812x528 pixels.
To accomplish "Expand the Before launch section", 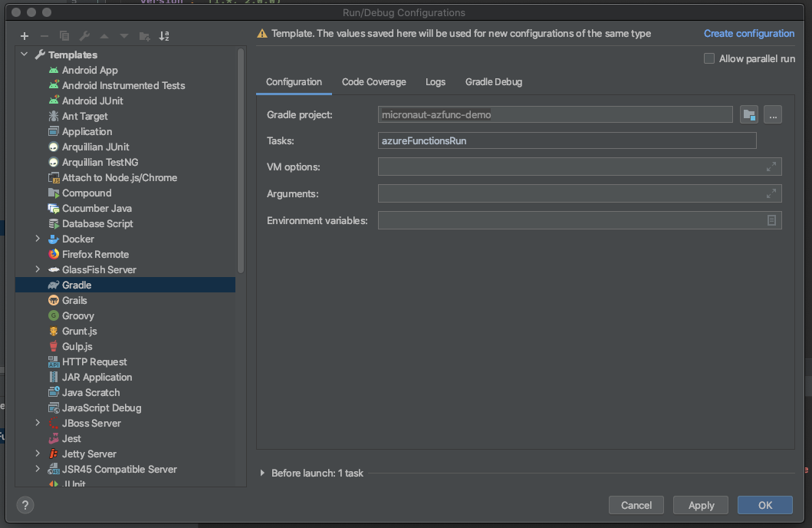I will [x=262, y=473].
